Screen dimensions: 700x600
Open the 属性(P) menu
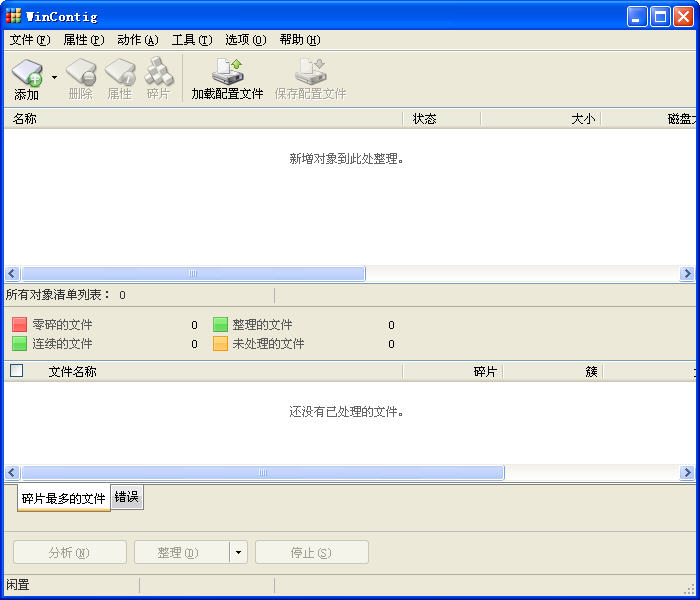(x=83, y=40)
